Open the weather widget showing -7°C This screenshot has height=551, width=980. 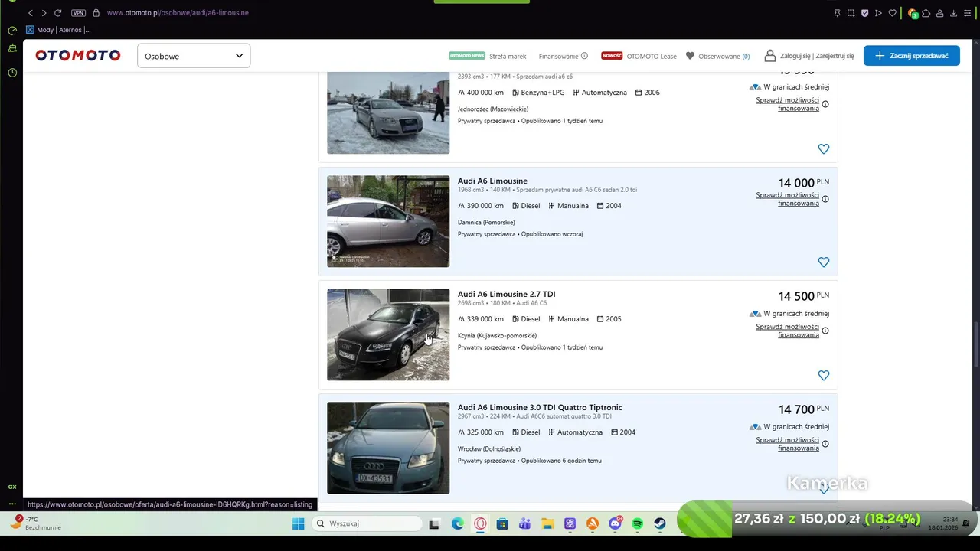(34, 523)
